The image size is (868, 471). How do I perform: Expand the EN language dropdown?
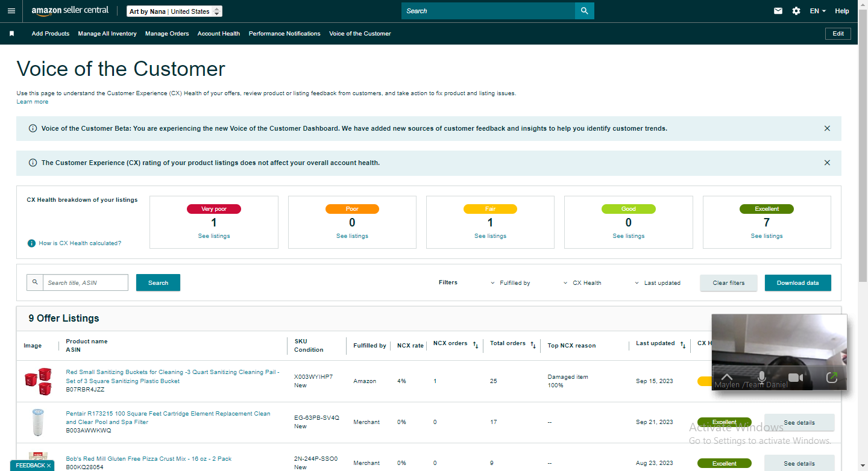click(x=817, y=11)
